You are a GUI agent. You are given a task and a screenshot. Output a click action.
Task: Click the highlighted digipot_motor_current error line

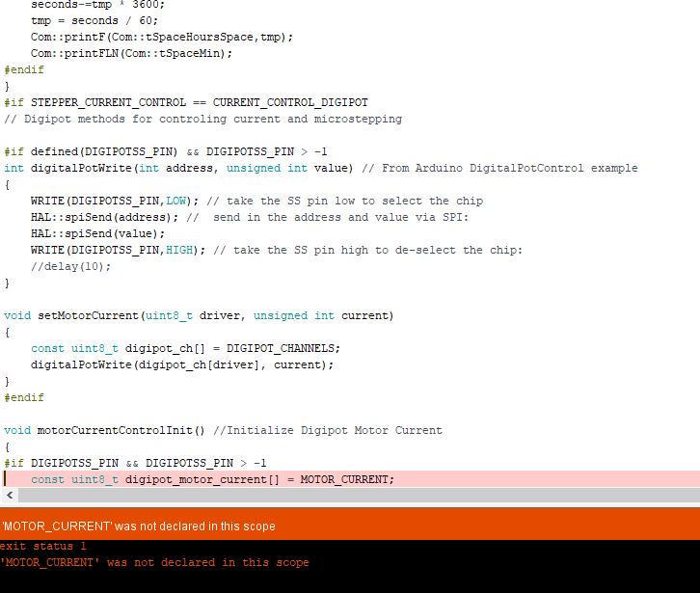pyautogui.click(x=212, y=479)
